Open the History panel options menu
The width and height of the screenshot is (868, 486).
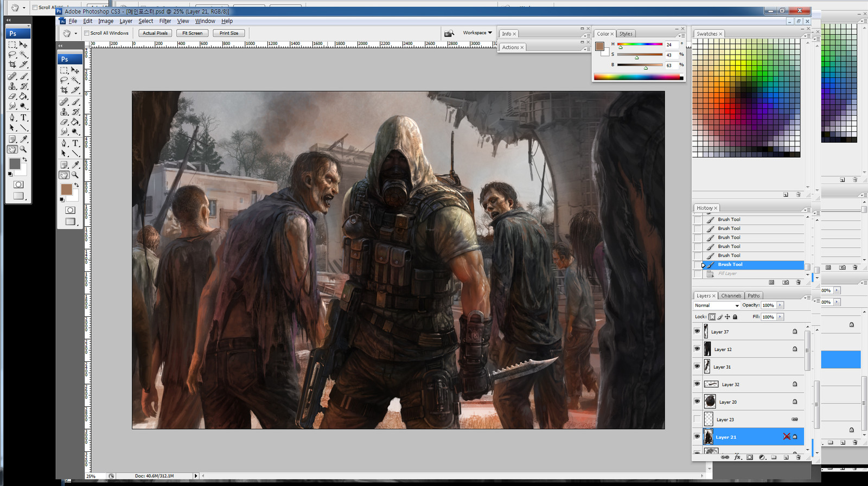[807, 210]
